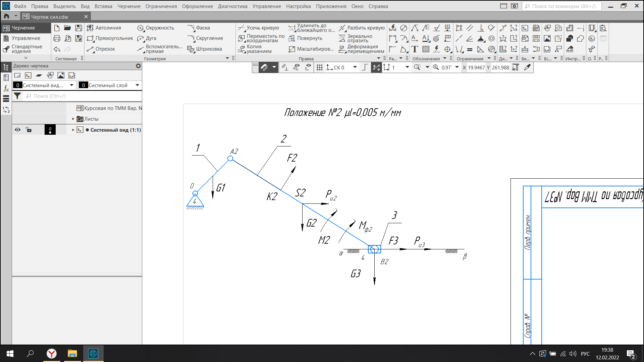The height and width of the screenshot is (362, 644).
Task: Select the Автолиния command
Action: pos(104,28)
